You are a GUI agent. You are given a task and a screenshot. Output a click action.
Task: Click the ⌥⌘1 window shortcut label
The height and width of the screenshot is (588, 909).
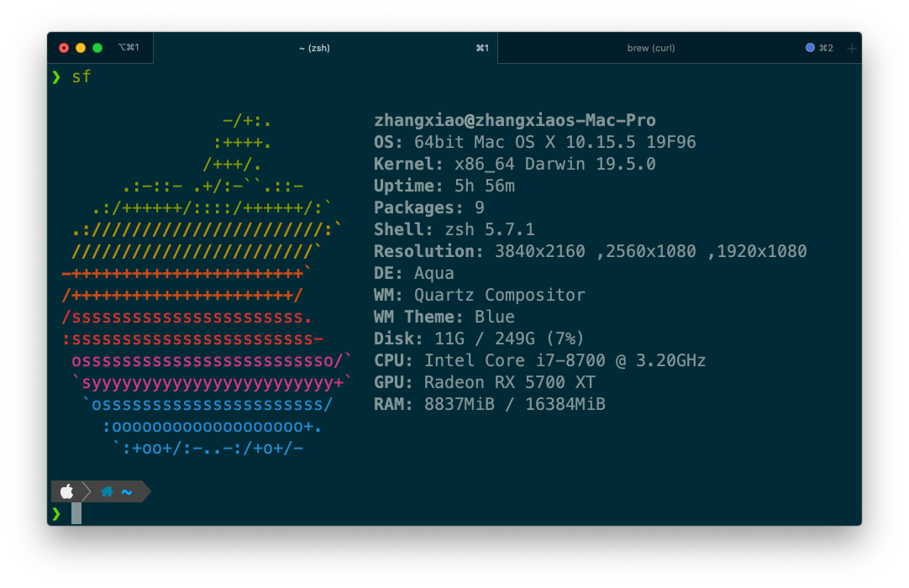click(129, 48)
